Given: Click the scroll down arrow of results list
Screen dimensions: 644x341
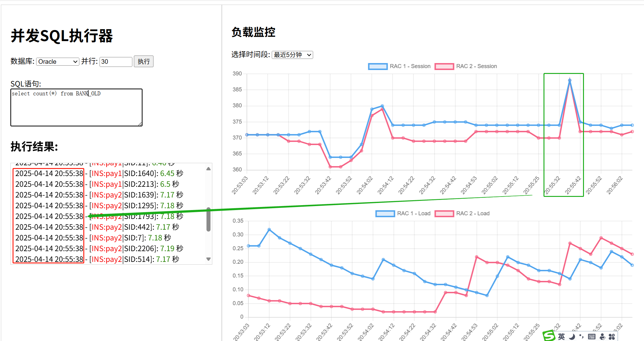Looking at the screenshot, I should point(208,259).
